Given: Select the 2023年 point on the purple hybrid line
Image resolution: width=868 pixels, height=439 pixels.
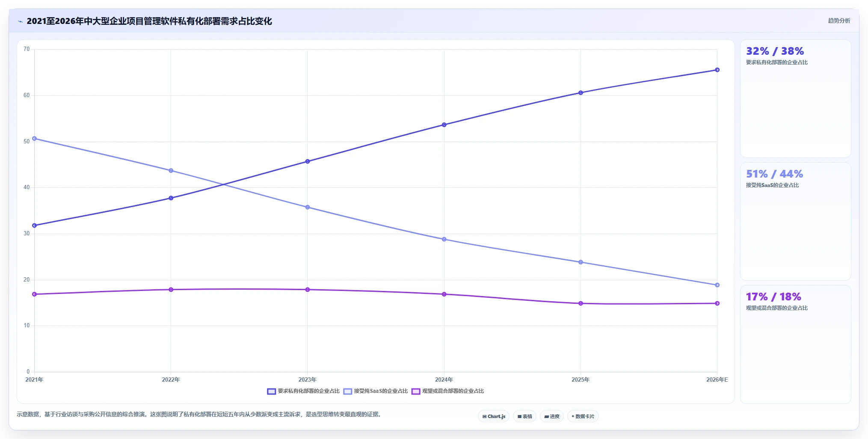Looking at the screenshot, I should (x=308, y=290).
